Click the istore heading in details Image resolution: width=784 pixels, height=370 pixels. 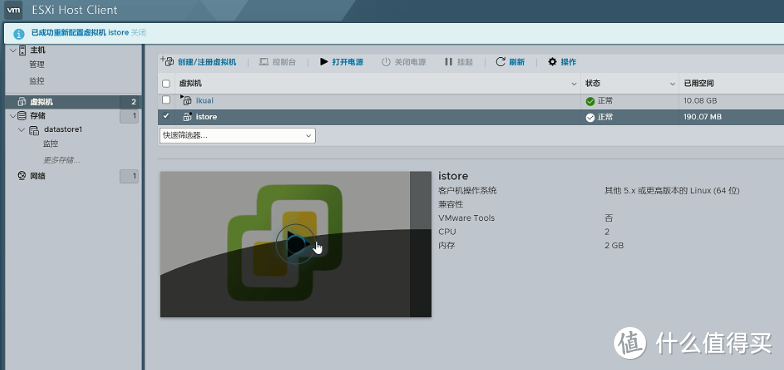coord(453,176)
